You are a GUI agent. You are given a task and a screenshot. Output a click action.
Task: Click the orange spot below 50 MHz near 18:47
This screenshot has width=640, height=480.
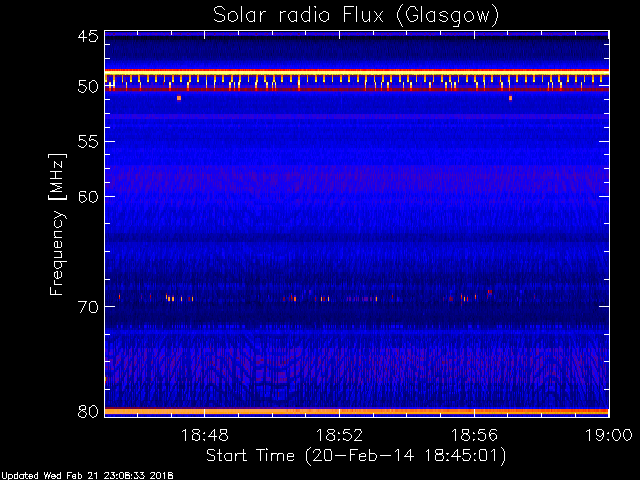179,98
